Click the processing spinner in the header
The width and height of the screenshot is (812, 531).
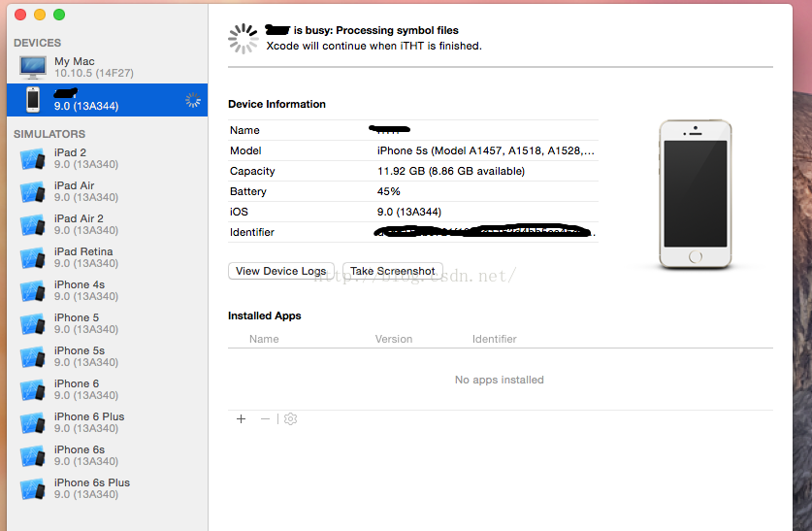[x=243, y=38]
